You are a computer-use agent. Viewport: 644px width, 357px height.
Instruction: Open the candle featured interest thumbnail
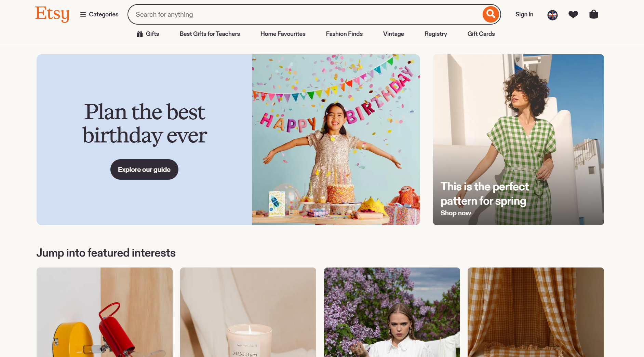click(x=248, y=312)
